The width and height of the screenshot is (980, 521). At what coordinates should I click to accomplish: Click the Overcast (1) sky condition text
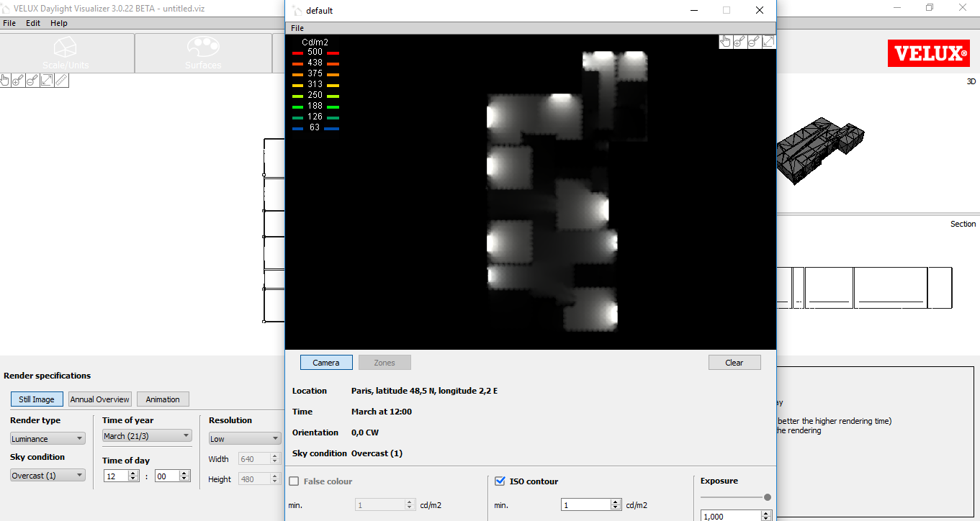377,453
